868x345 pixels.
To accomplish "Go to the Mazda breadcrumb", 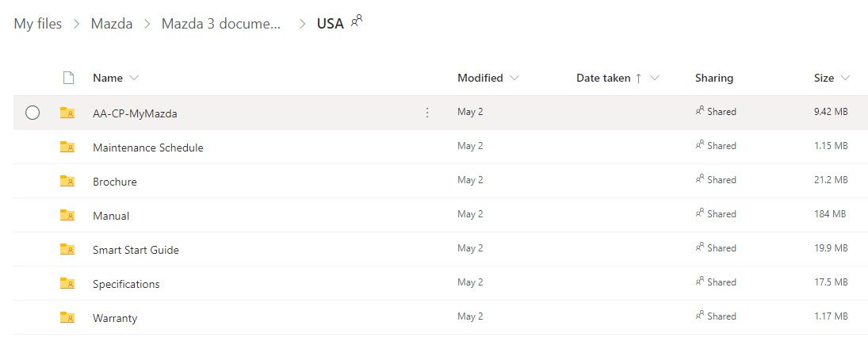I will pyautogui.click(x=111, y=24).
